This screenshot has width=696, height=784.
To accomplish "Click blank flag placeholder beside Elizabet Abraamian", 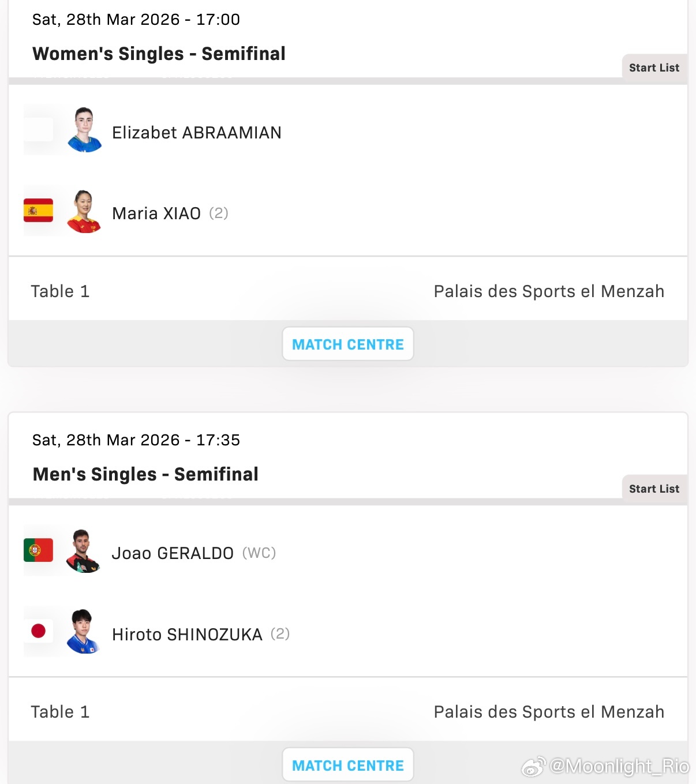I will tap(38, 130).
